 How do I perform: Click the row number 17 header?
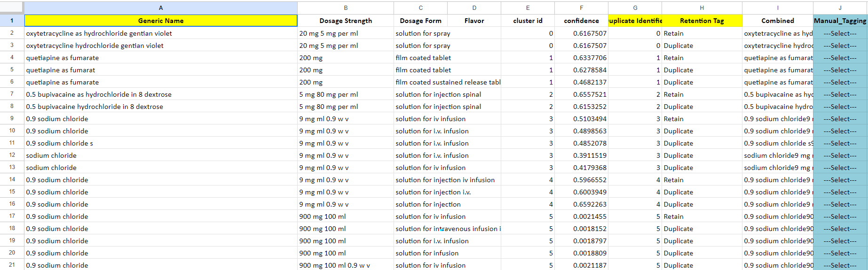tap(12, 216)
